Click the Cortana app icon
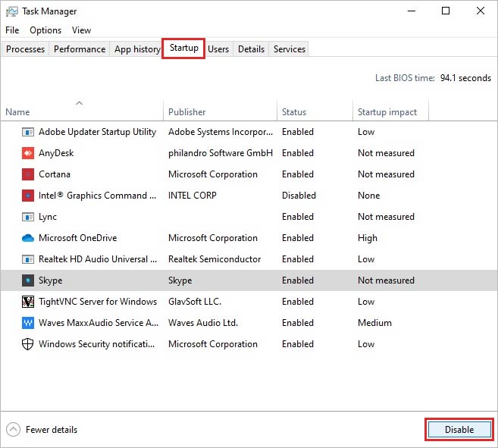Viewport: 498px width, 448px height. click(x=28, y=174)
